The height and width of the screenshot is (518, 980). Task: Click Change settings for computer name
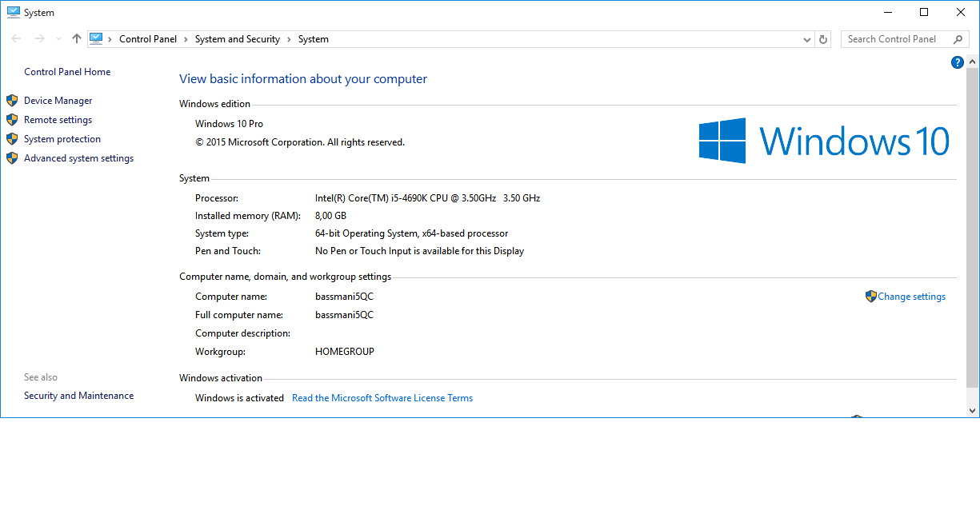pyautogui.click(x=912, y=297)
